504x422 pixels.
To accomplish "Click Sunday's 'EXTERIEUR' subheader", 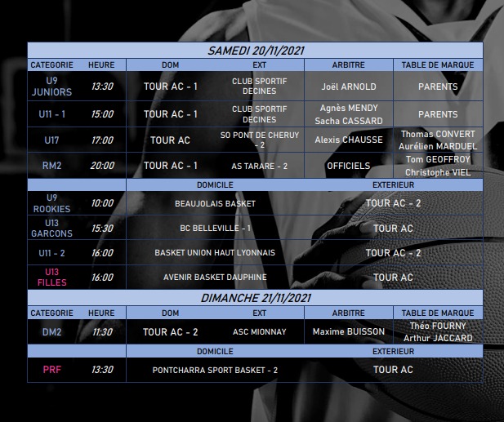I will click(393, 351).
